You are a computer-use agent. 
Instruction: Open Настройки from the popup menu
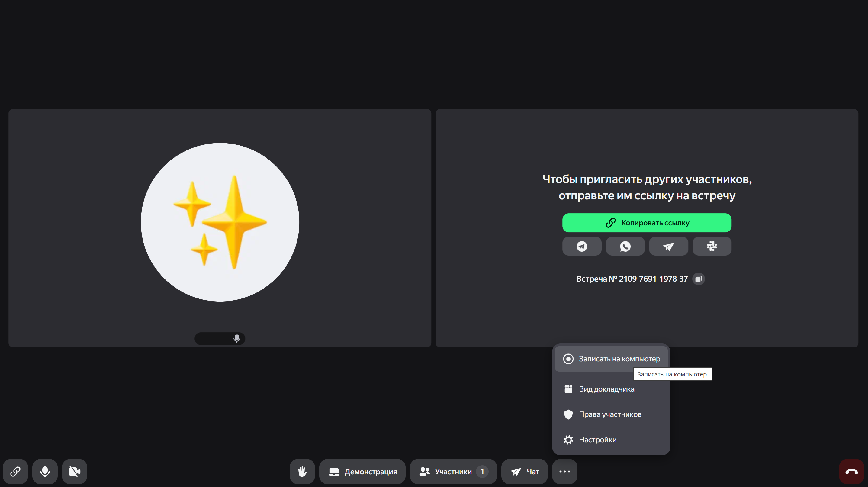pyautogui.click(x=597, y=440)
